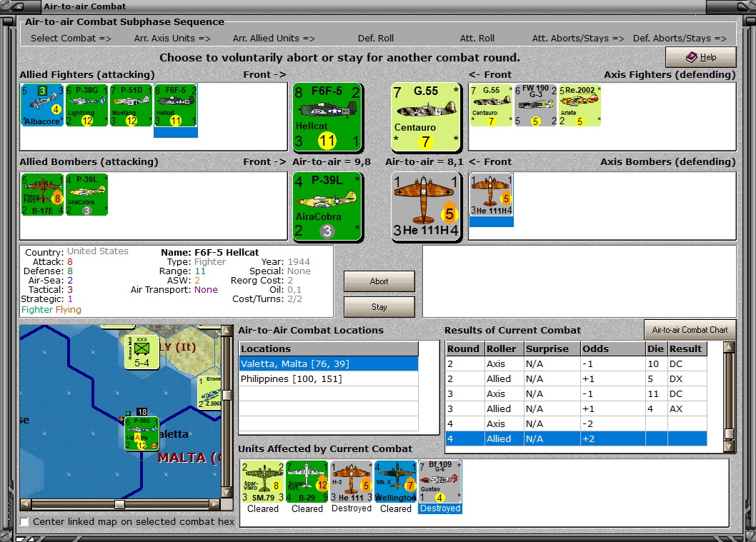The image size is (756, 542).
Task: Click the Round column header
Action: (x=464, y=348)
